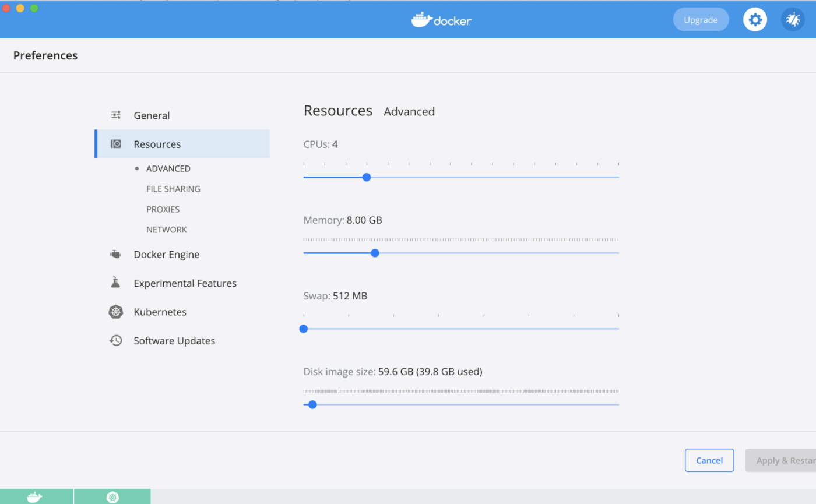Viewport: 816px width, 504px height.
Task: Close the window with the red button
Action: coord(6,8)
